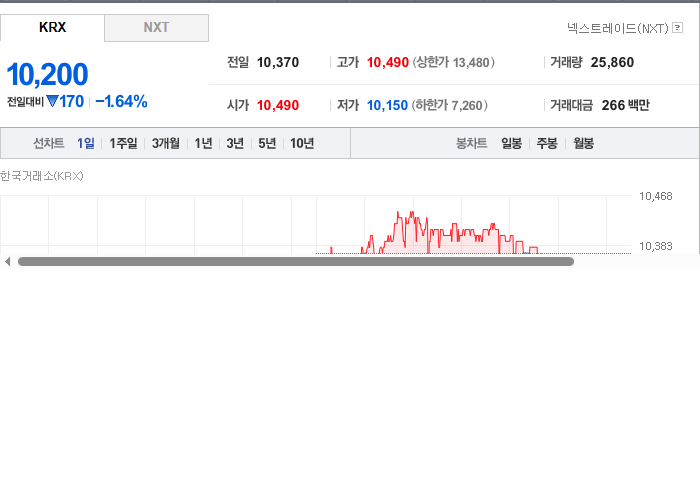This screenshot has height=490, width=700.
Task: Select the 1주일 line chart period
Action: coord(123,143)
